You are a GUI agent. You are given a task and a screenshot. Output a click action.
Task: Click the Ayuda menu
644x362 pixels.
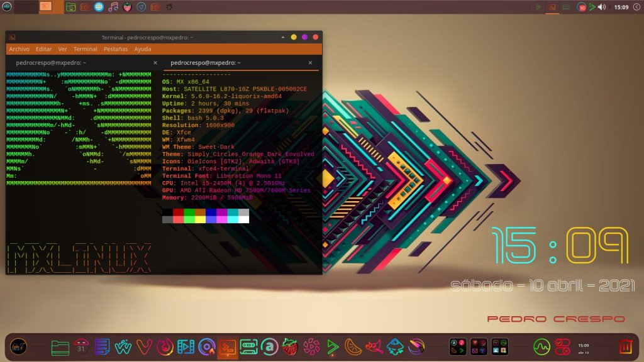tap(143, 49)
